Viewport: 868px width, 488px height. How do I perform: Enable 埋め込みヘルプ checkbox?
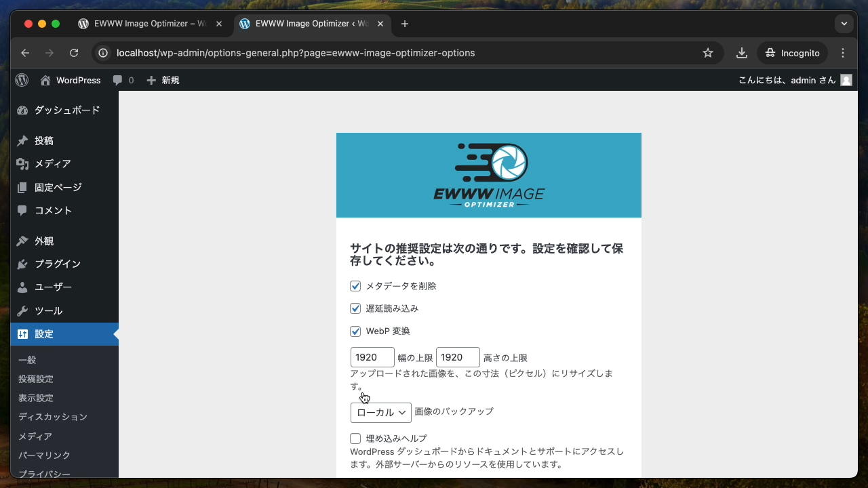pos(355,439)
